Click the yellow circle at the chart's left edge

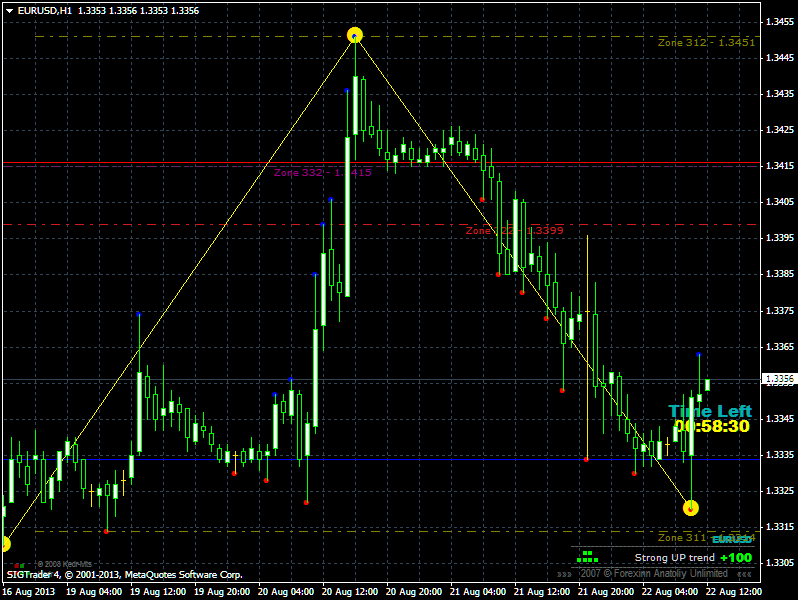point(3,544)
